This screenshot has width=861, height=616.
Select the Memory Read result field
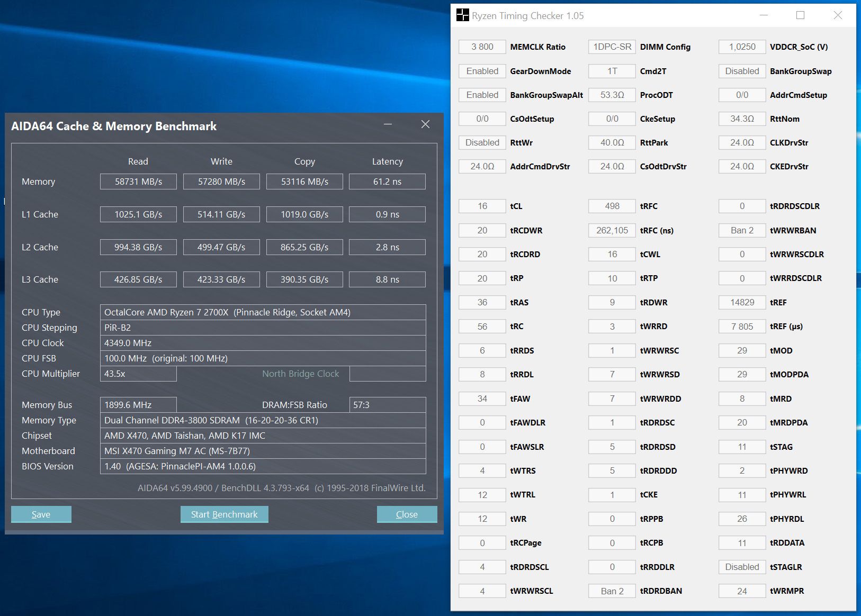[138, 182]
